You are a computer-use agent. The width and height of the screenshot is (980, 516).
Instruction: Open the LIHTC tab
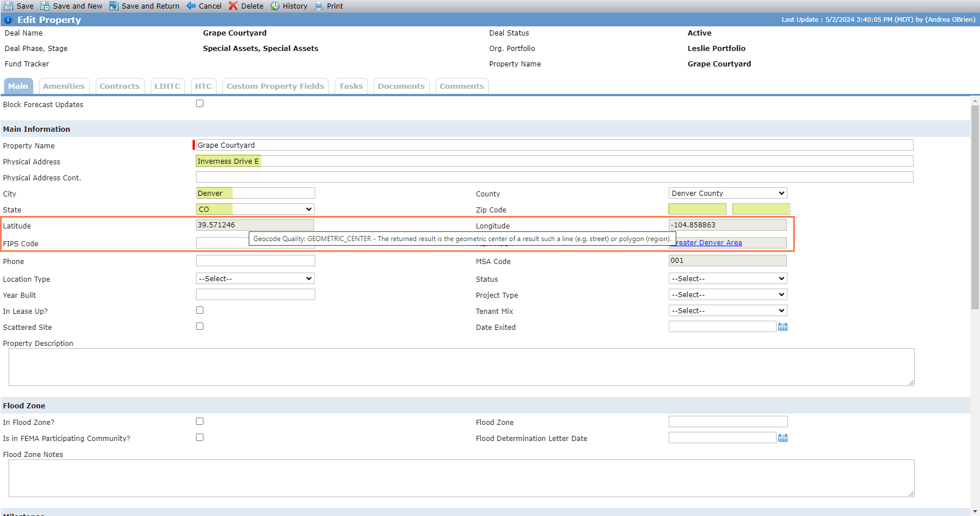(167, 86)
